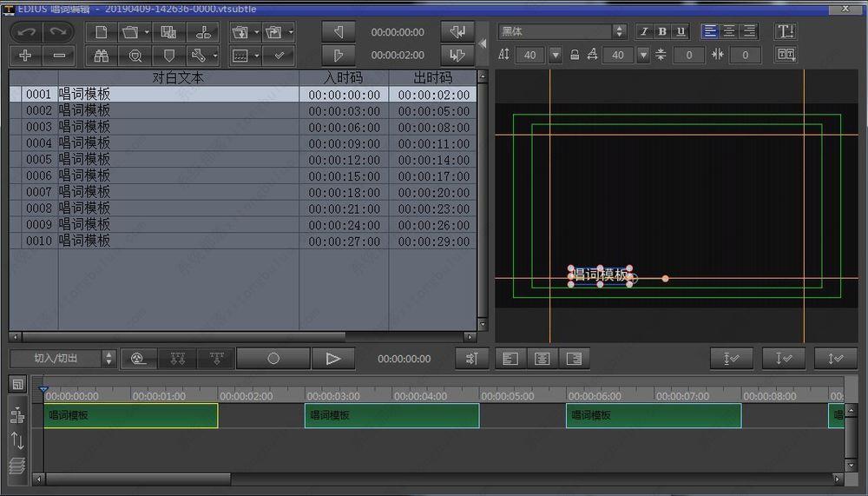The height and width of the screenshot is (496, 868).
Task: Click timeline horizontal scrollbar thumb
Action: (x=138, y=479)
